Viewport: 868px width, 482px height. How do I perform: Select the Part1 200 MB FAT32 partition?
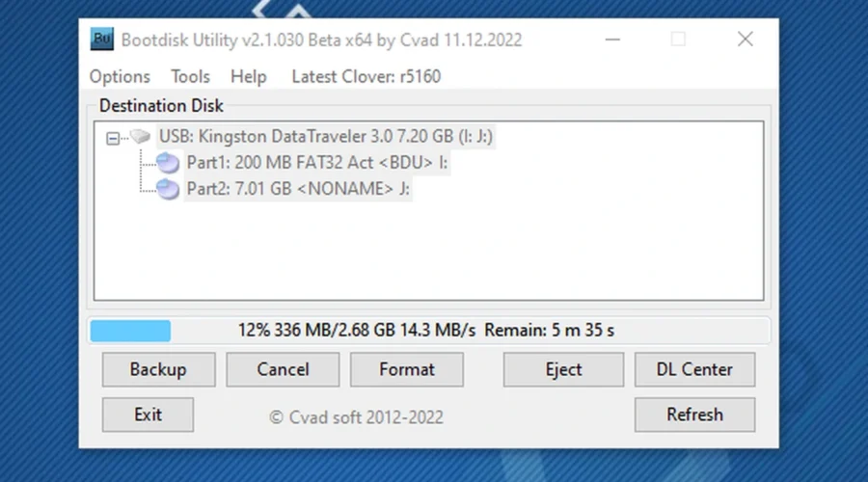pos(317,164)
